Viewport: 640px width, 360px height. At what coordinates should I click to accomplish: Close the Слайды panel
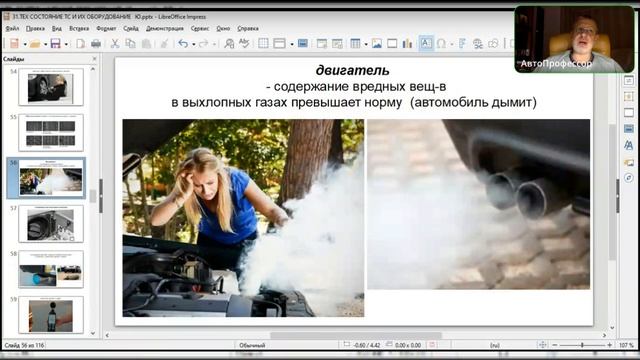point(95,59)
